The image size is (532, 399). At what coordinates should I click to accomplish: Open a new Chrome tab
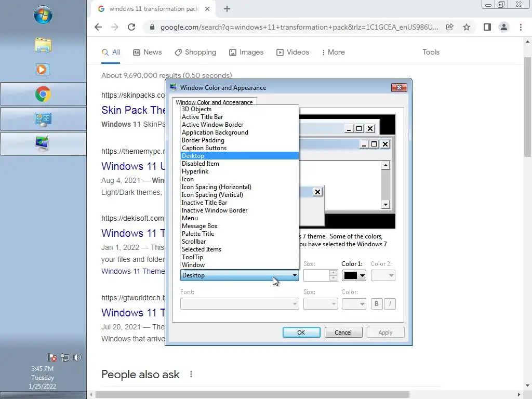tap(227, 9)
